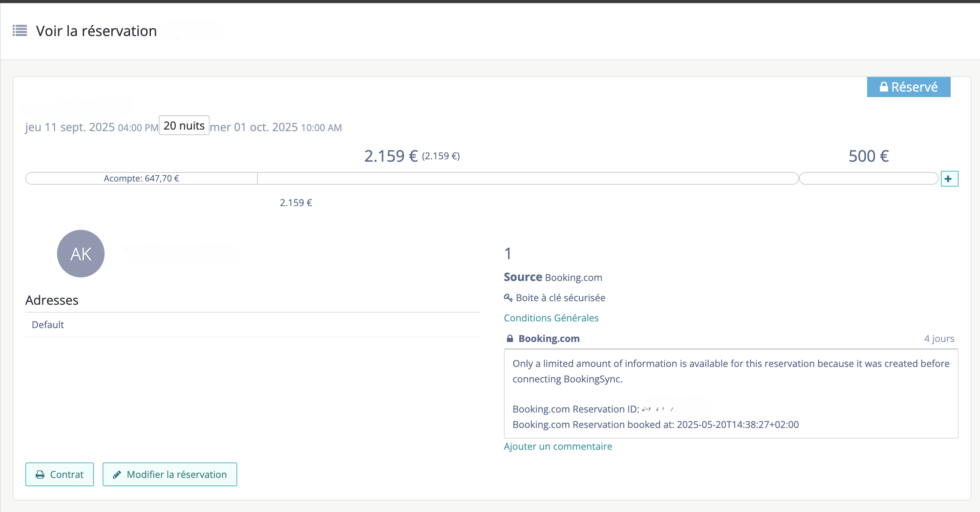The height and width of the screenshot is (512, 980).
Task: Click the key icon for "Boite à clé sécurisée"
Action: [508, 297]
